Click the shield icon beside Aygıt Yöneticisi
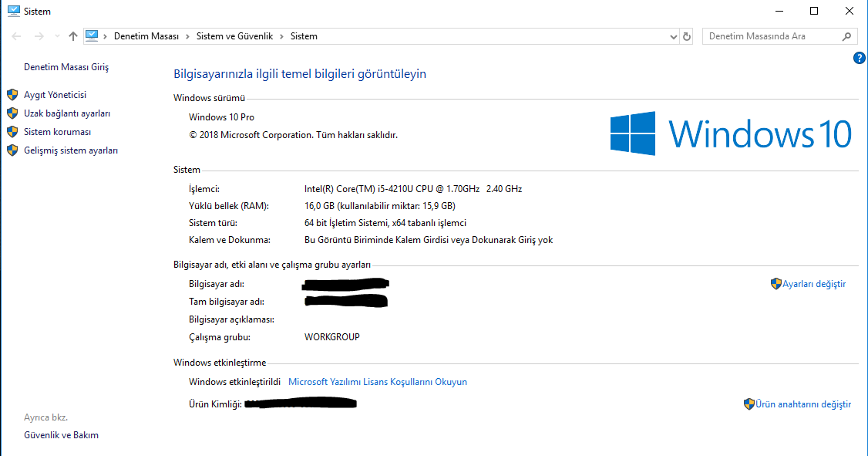 12,95
